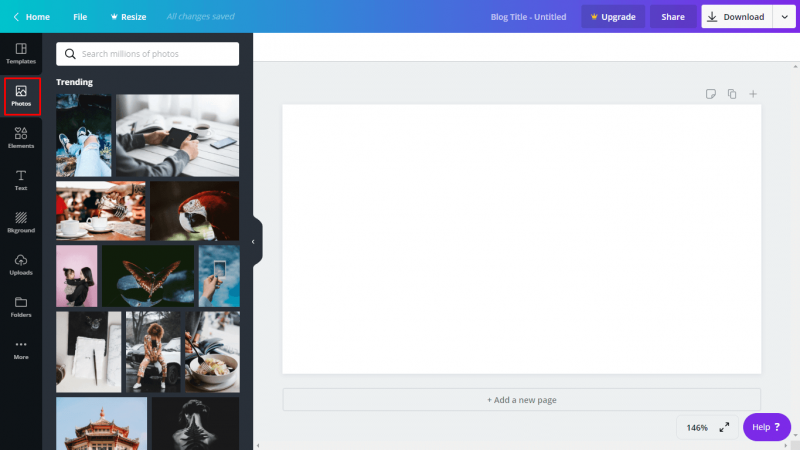800x450 pixels.
Task: Click the duplicate page icon above canvas
Action: click(x=732, y=94)
